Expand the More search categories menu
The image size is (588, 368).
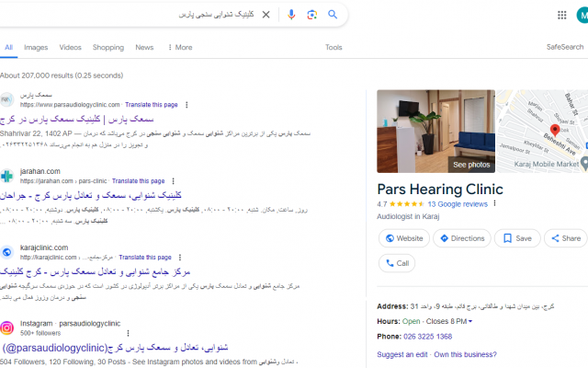click(180, 47)
